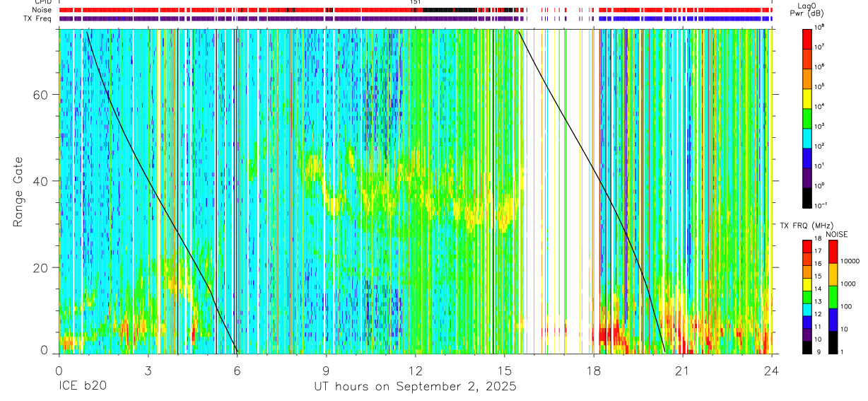Click the purple-and-blue TX Freq strip above plot
The width and height of the screenshot is (868, 401).
(415, 18)
